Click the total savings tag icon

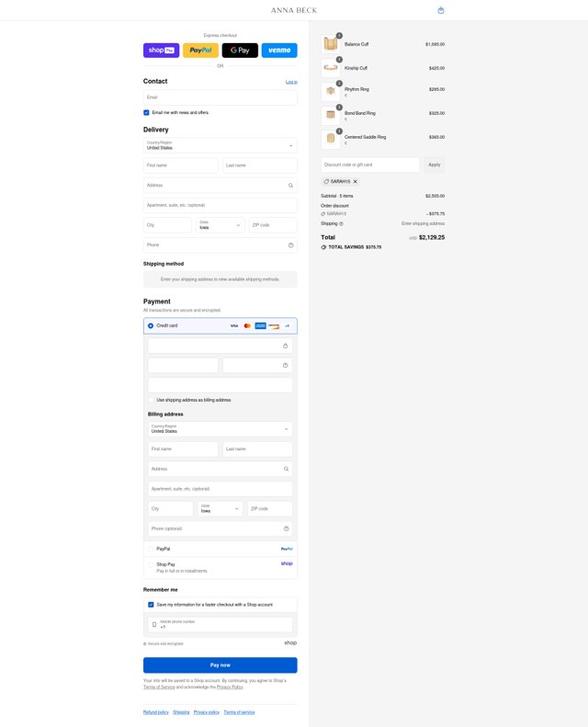[323, 247]
